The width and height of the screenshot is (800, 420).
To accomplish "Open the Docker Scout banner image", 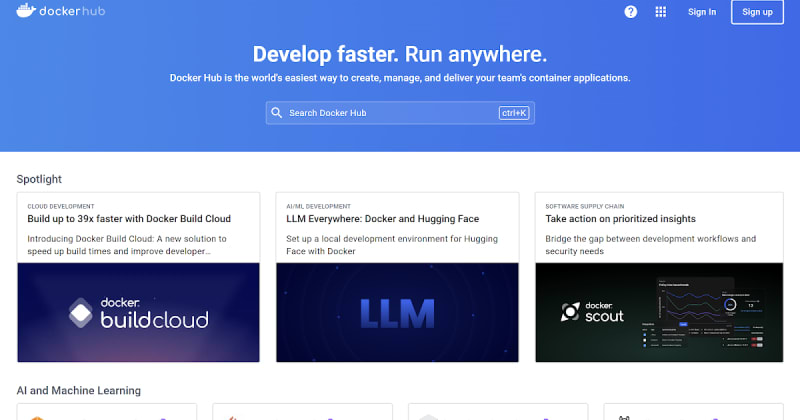I will pos(659,312).
